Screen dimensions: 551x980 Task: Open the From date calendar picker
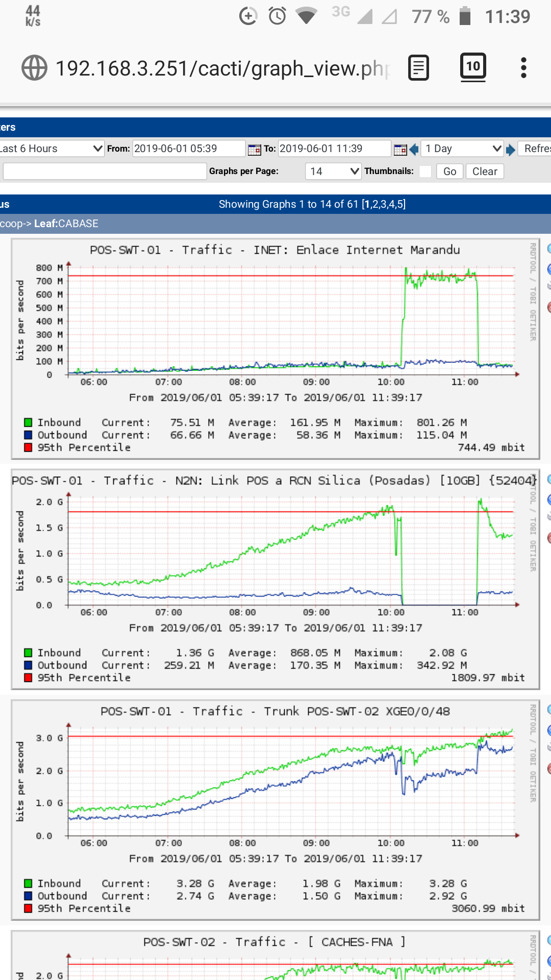(x=254, y=149)
